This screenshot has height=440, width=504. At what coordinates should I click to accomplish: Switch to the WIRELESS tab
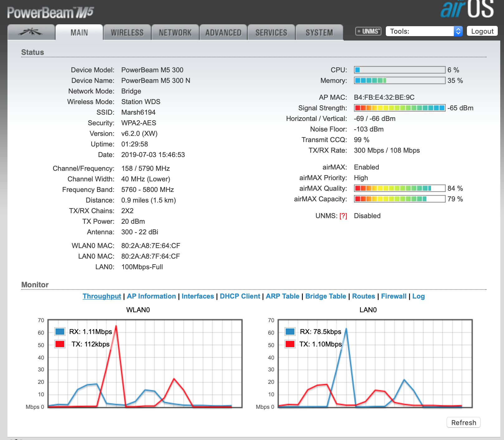point(127,32)
